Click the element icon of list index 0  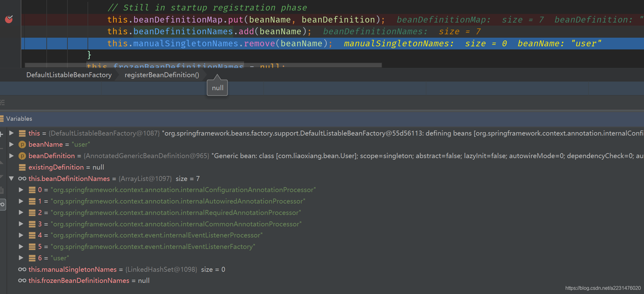(32, 190)
